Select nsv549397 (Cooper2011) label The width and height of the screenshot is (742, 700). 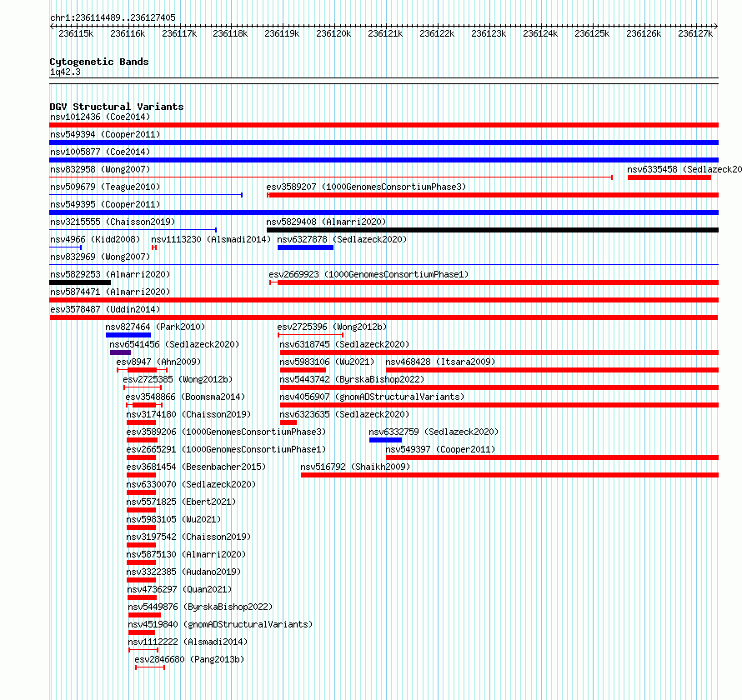point(440,449)
